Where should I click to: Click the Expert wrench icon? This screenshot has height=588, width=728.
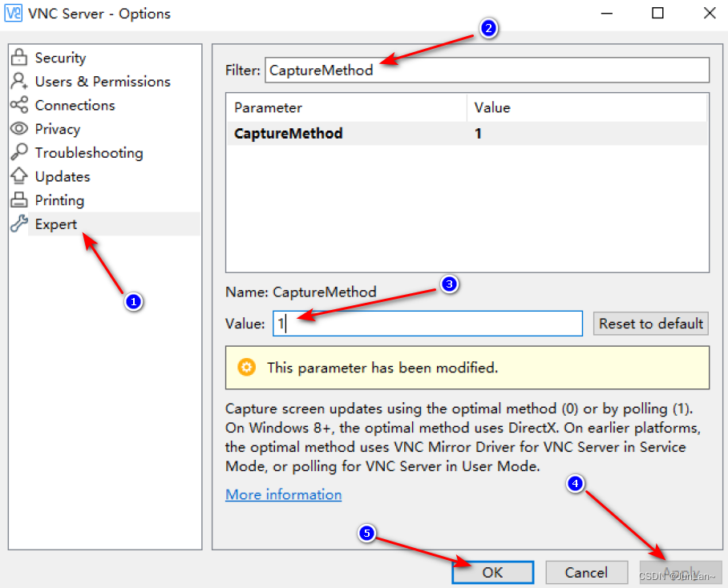click(19, 224)
